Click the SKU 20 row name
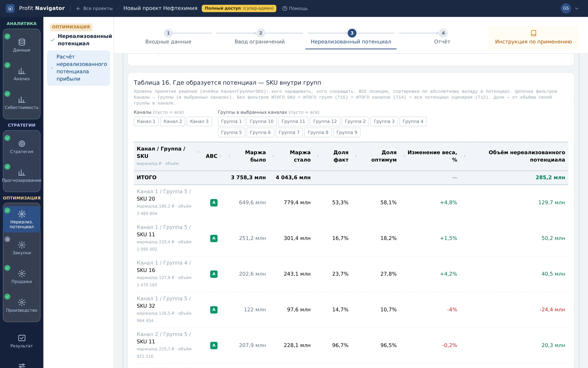588x368 pixels. [146, 199]
